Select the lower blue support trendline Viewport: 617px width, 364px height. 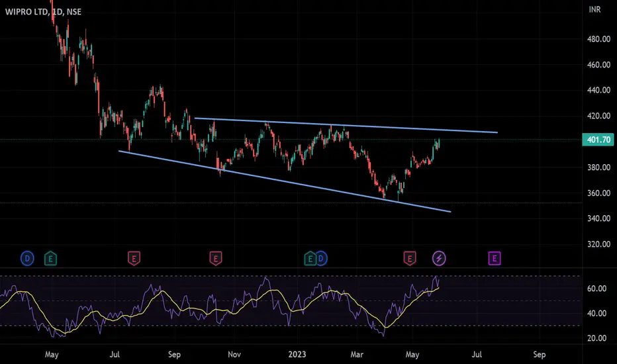(285, 181)
